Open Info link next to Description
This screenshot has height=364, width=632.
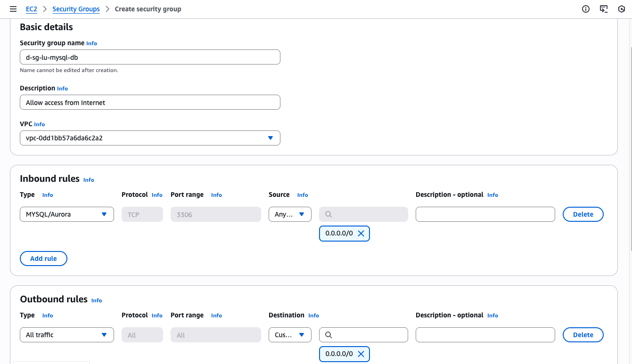pos(62,89)
